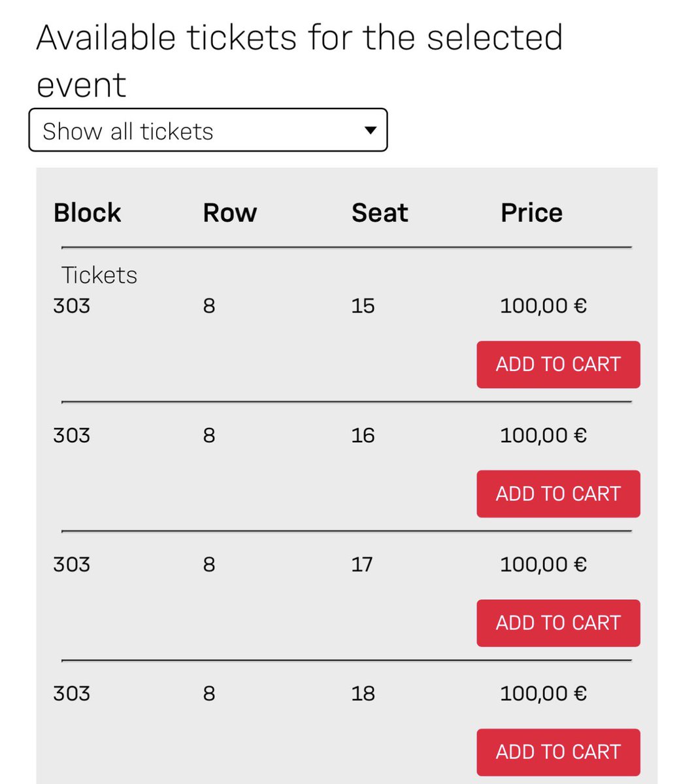Viewport: 694px width, 784px height.
Task: Click the 100,00 € price for seat 15
Action: 544,306
